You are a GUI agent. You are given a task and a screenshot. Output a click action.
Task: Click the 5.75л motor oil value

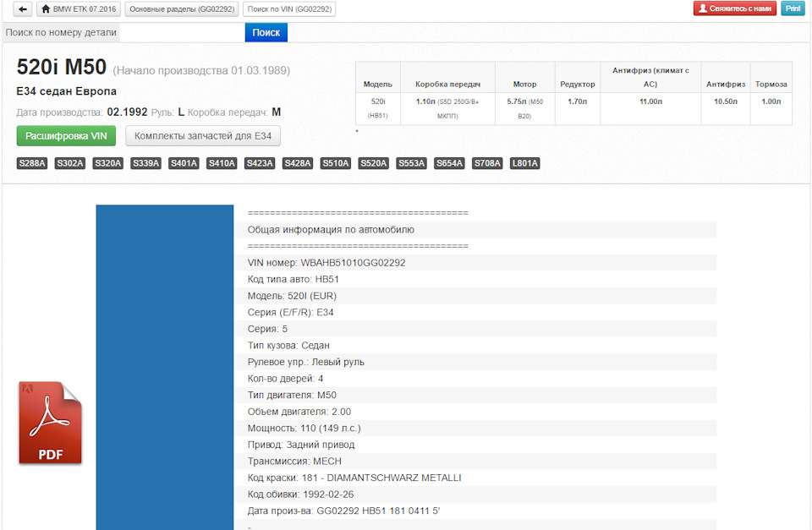(517, 101)
